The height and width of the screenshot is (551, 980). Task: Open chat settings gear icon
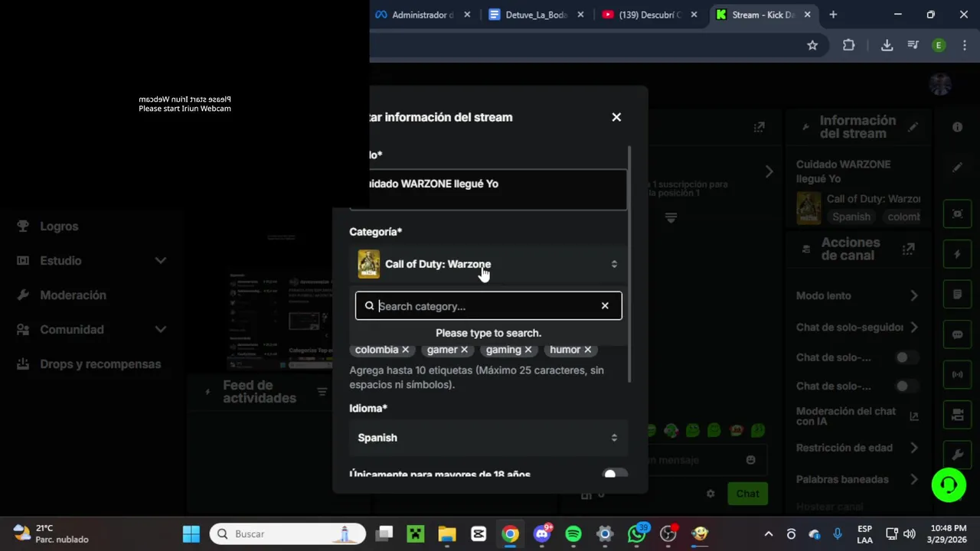click(710, 494)
